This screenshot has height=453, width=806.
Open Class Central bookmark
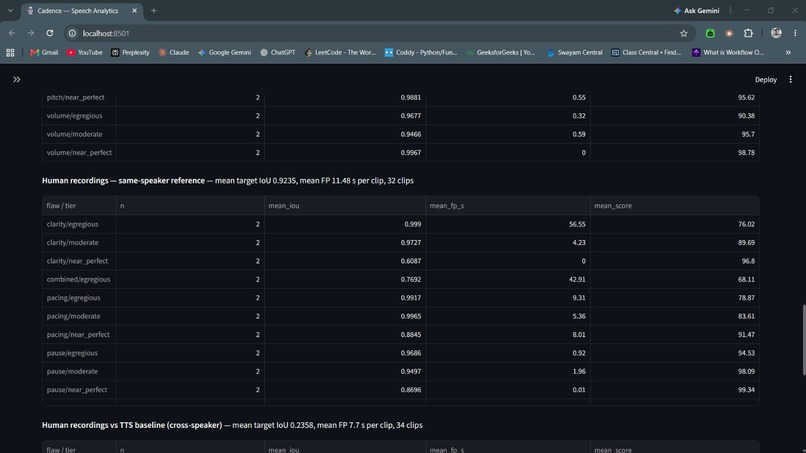pos(646,52)
